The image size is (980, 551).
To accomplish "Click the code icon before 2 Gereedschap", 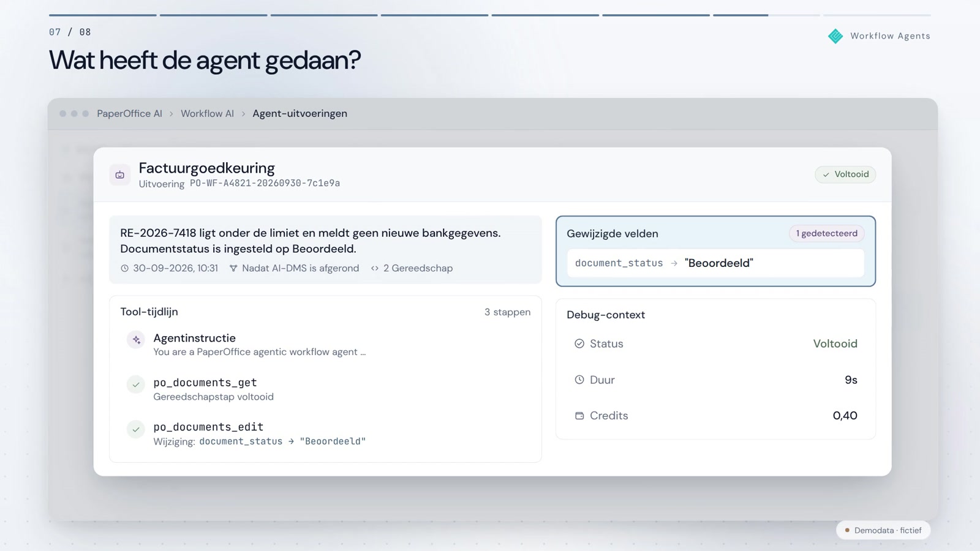I will 375,268.
